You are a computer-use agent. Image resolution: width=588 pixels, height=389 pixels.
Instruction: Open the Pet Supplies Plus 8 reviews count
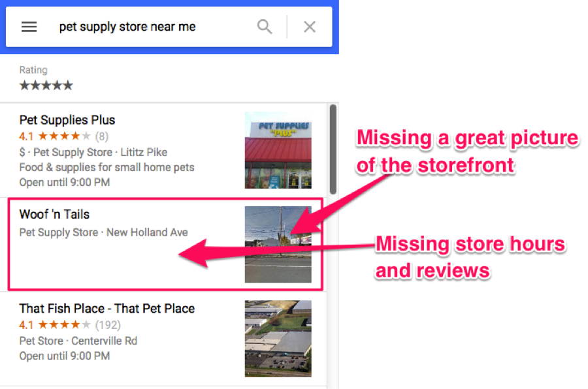pyautogui.click(x=102, y=136)
